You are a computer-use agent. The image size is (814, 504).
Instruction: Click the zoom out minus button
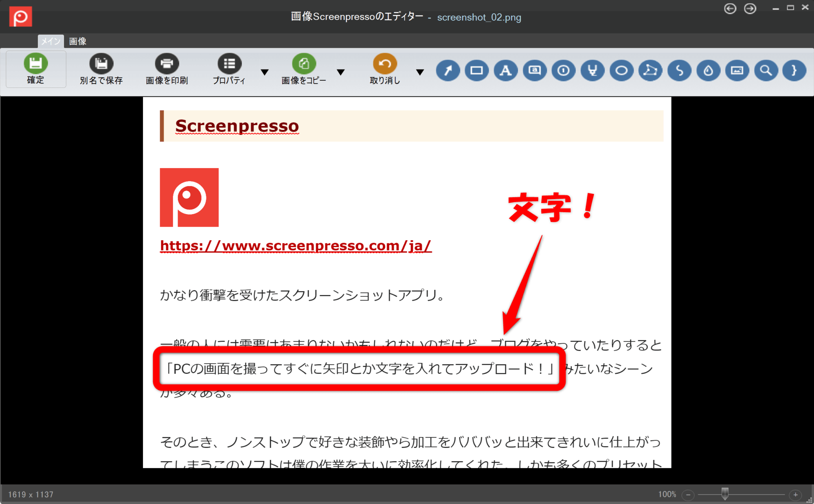688,495
